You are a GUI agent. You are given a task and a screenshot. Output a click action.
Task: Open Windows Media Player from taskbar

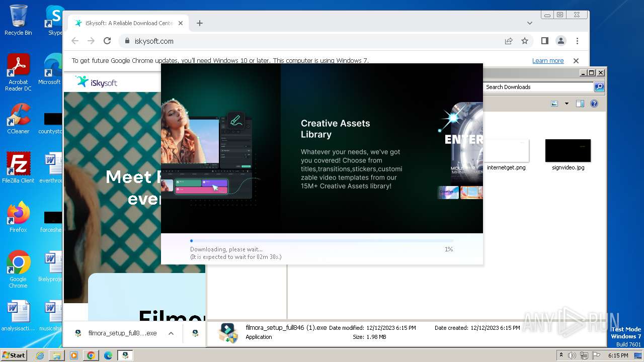74,355
